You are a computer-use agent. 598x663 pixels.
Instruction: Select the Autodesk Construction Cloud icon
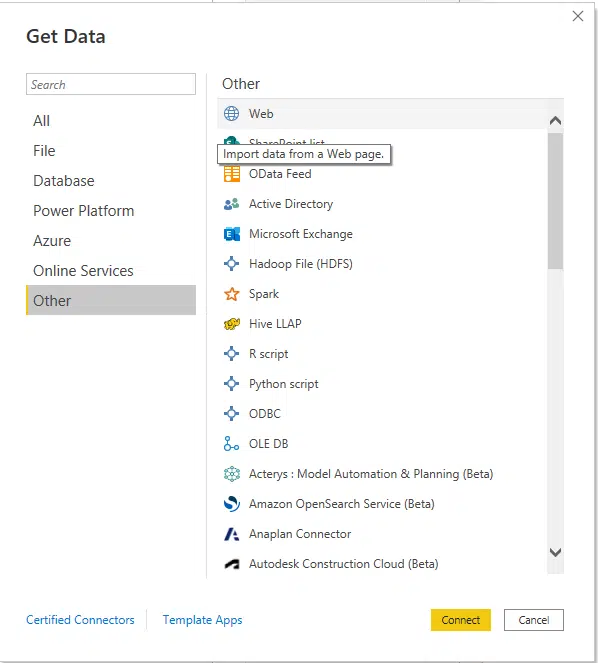[231, 564]
